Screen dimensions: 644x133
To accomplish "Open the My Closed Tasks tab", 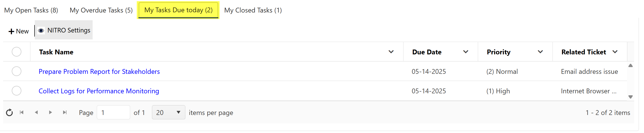I will click(253, 10).
